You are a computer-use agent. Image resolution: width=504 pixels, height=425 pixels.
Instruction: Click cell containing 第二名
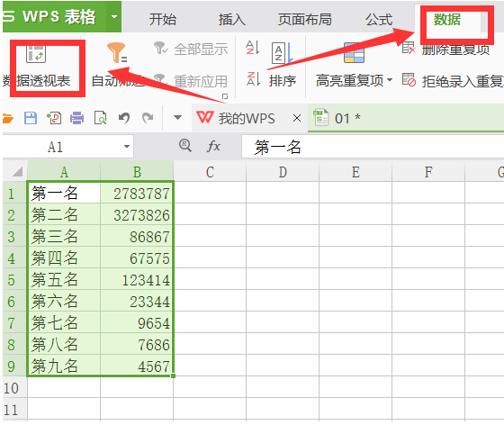point(64,214)
